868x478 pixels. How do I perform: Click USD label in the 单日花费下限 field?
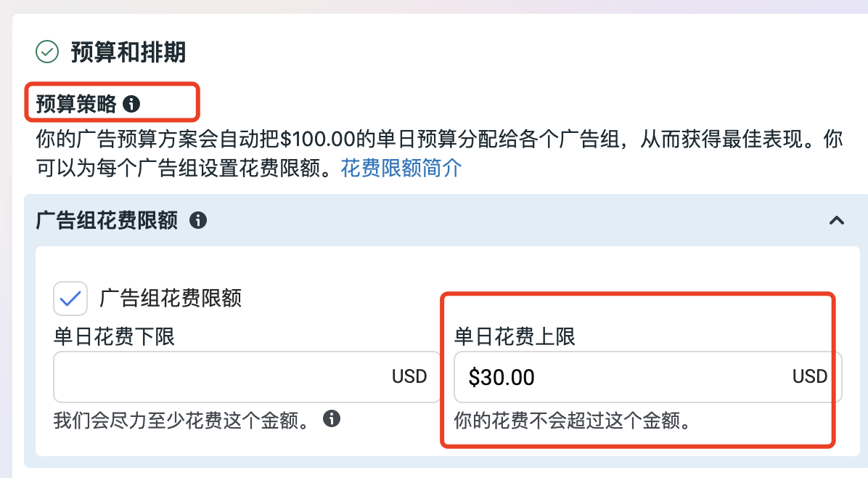tap(410, 376)
